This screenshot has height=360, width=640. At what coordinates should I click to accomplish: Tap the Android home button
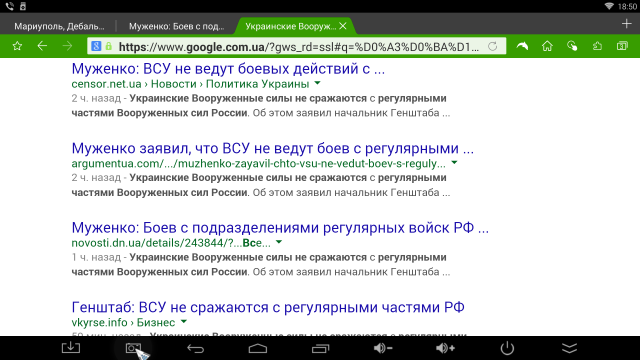(258, 348)
